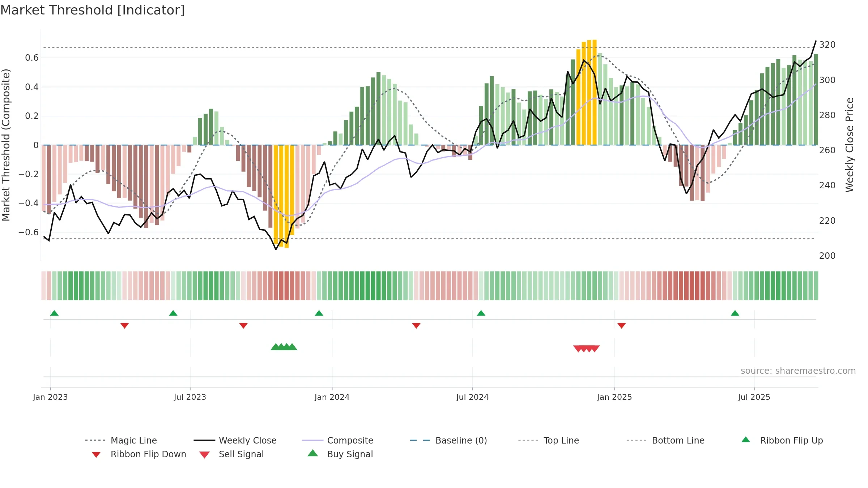
Task: Toggle Magic Line legend entry
Action: 121,440
